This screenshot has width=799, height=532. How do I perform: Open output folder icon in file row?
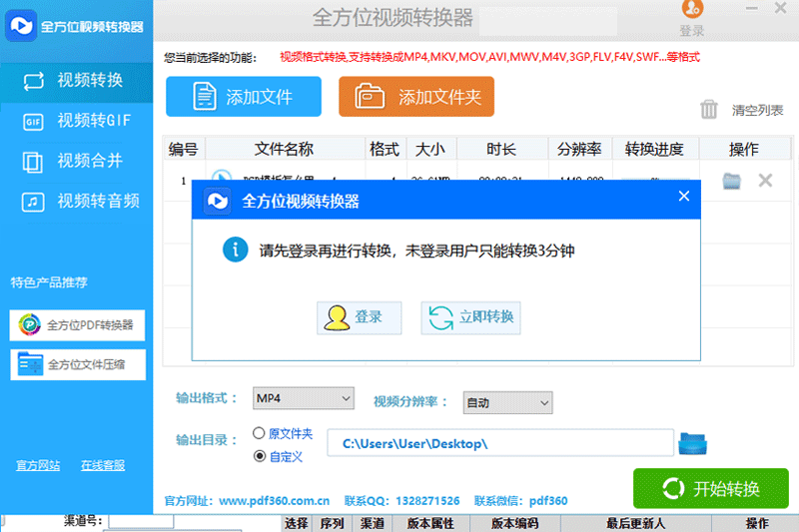(732, 181)
